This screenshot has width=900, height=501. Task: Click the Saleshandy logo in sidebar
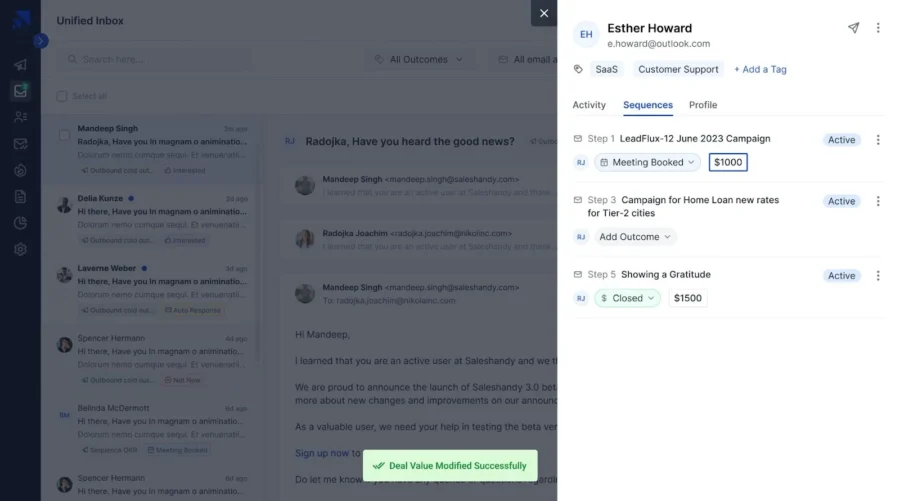(21, 19)
